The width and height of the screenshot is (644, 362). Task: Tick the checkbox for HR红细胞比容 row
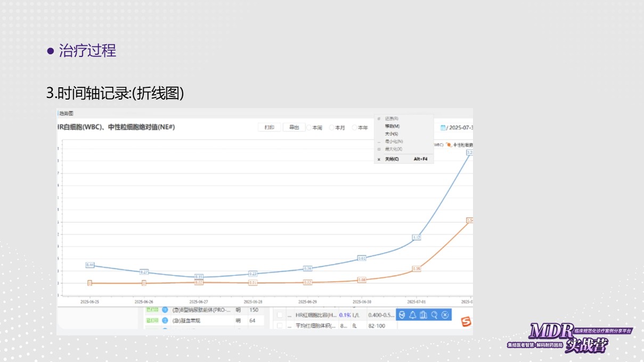coord(280,315)
